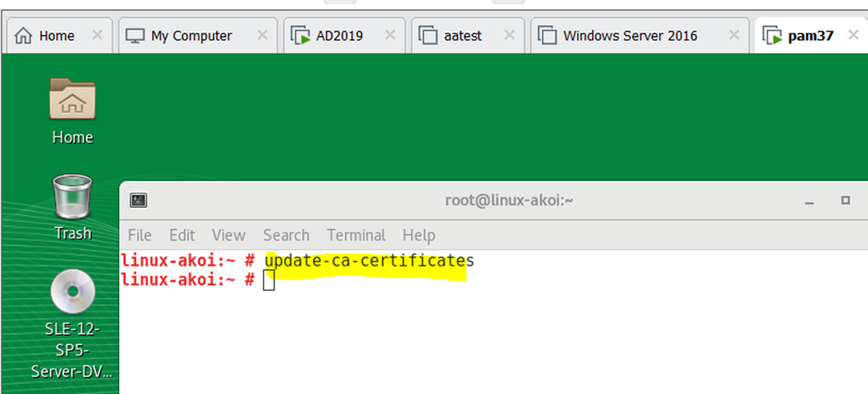Show the Help menu
This screenshot has width=868, height=394.
tap(418, 235)
